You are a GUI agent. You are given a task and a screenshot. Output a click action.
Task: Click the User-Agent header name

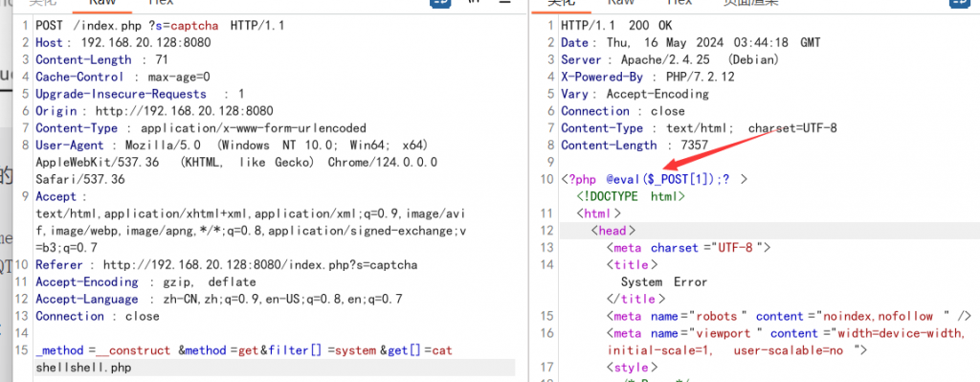[70, 146]
